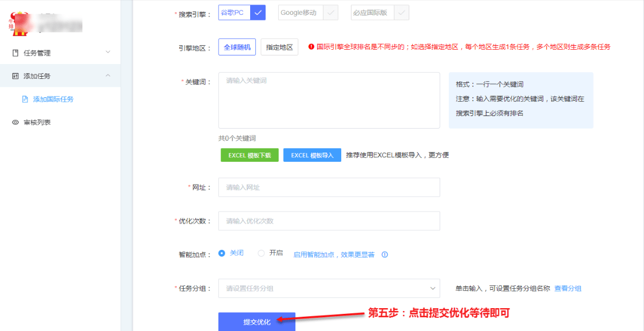This screenshot has height=331, width=644.
Task: Click into the 网址 input field
Action: pyautogui.click(x=329, y=188)
